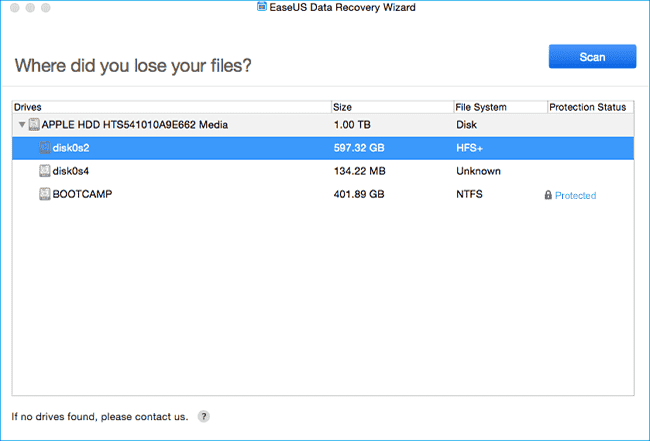Open help via the question mark icon

pyautogui.click(x=204, y=416)
